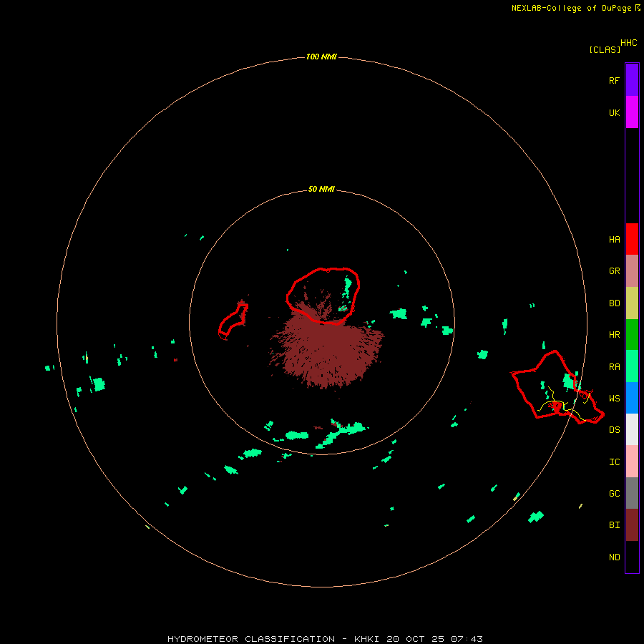
Task: Click the IC legend label
Action: pyautogui.click(x=614, y=462)
